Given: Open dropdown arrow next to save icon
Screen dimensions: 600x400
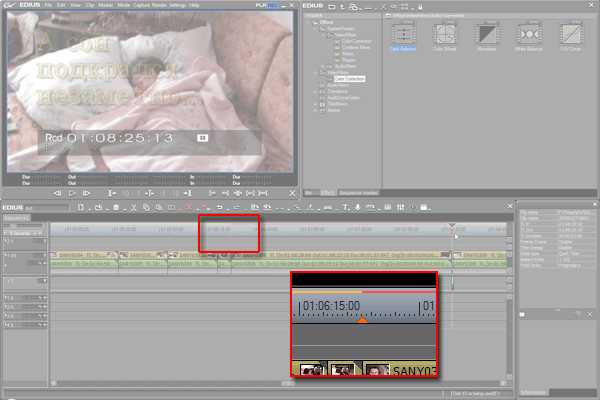Looking at the screenshot, I should pos(125,209).
